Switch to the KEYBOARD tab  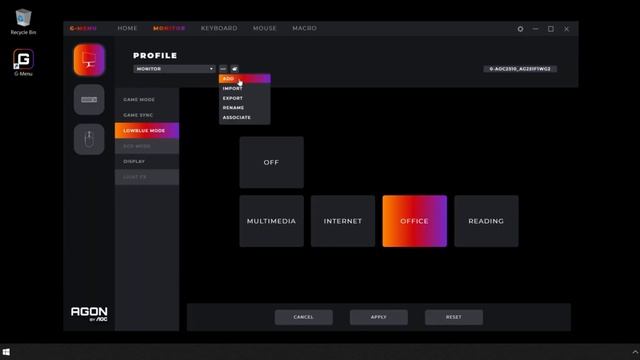coord(219,28)
